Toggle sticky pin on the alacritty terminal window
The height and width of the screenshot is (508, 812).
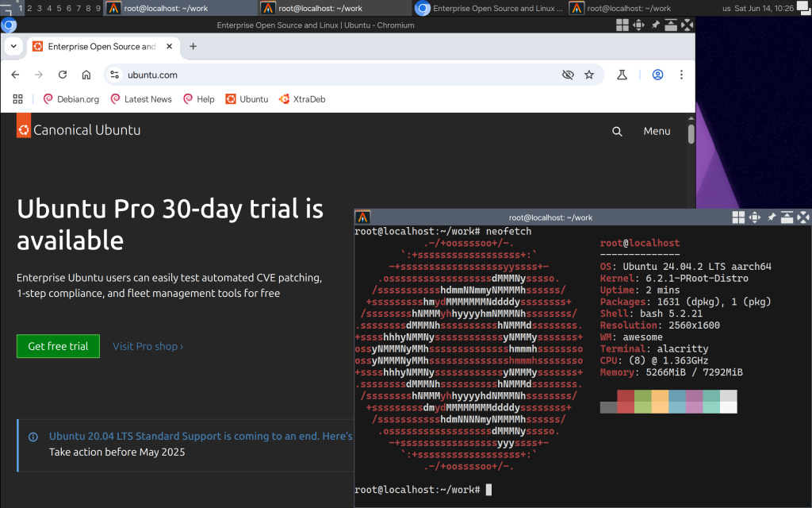771,217
